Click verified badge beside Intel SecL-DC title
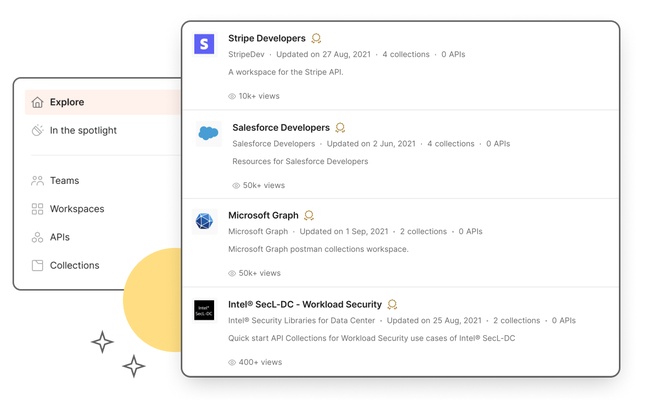 coord(392,304)
